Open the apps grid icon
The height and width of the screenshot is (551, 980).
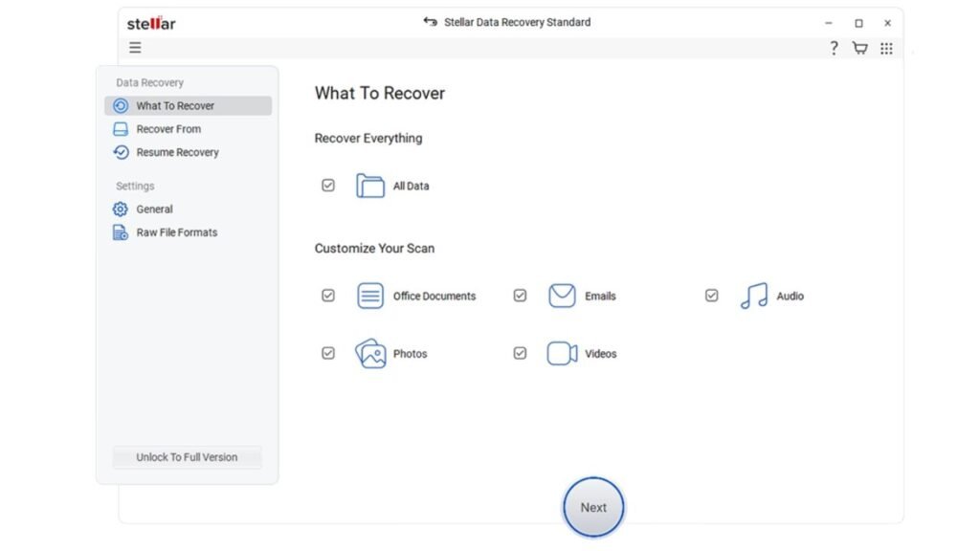[886, 48]
